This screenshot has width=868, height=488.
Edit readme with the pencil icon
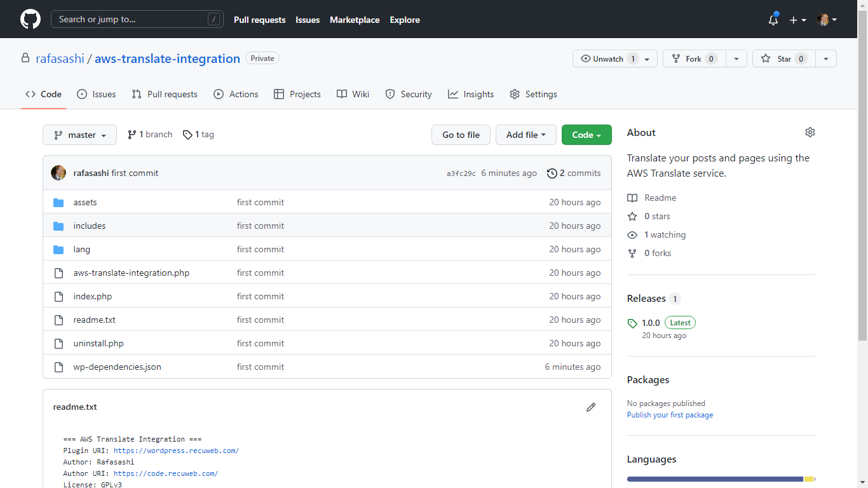[x=591, y=407]
